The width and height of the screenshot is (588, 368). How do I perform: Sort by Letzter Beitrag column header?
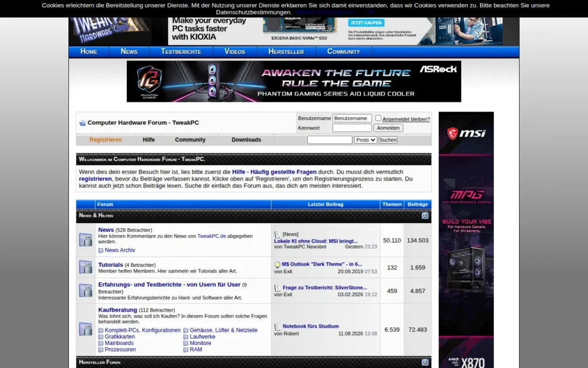point(326,204)
